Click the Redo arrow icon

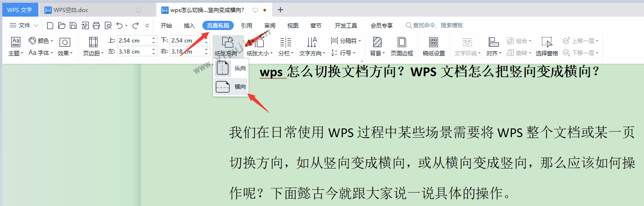click(135, 25)
